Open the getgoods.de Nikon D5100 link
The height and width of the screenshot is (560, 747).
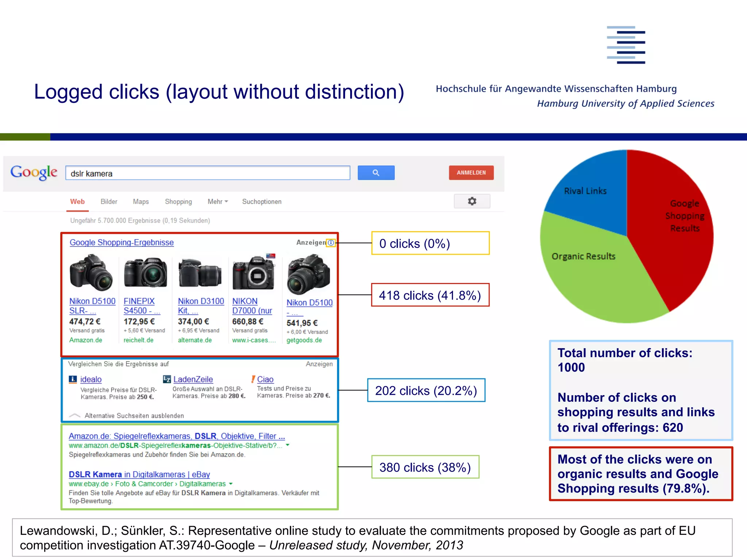click(x=309, y=307)
